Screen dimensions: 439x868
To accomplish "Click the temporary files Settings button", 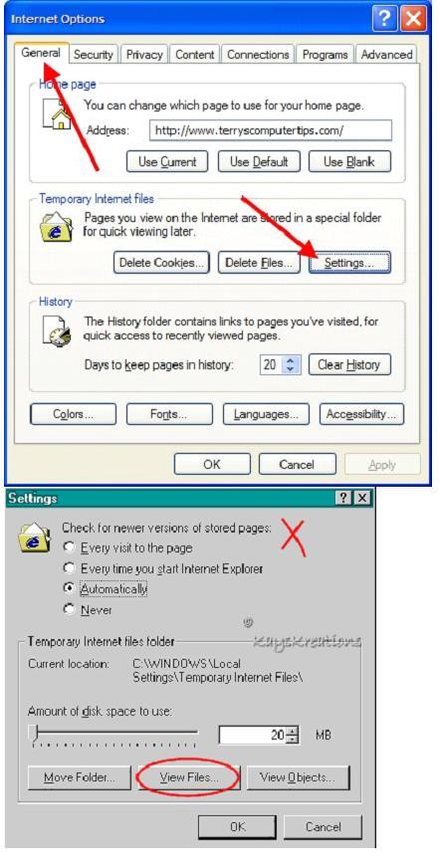I will [349, 263].
